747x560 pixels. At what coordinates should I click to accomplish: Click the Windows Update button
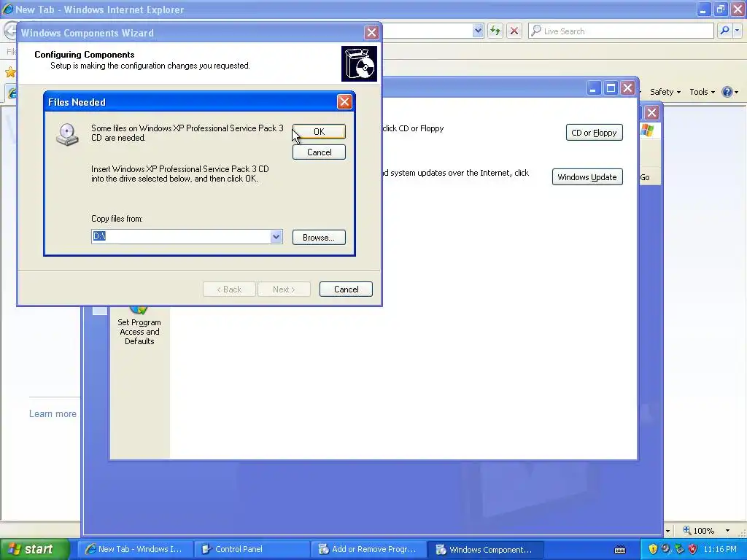click(587, 177)
